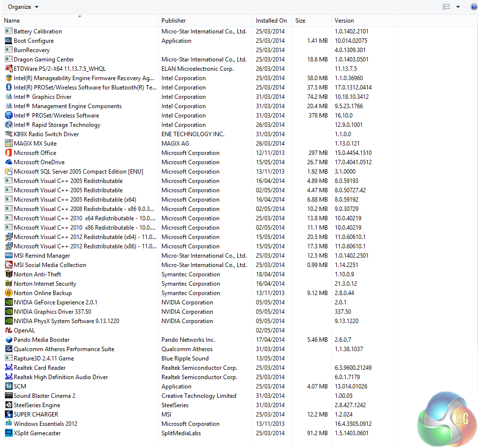Click version 16.4.3505.0912

tap(353, 423)
